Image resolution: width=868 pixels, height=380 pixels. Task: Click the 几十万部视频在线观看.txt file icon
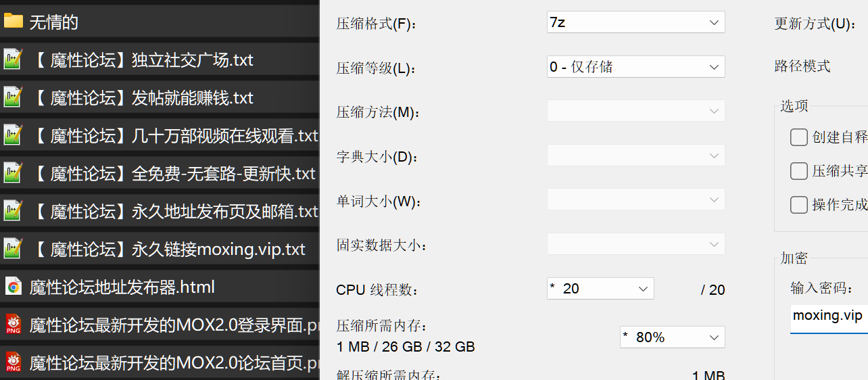click(13, 135)
